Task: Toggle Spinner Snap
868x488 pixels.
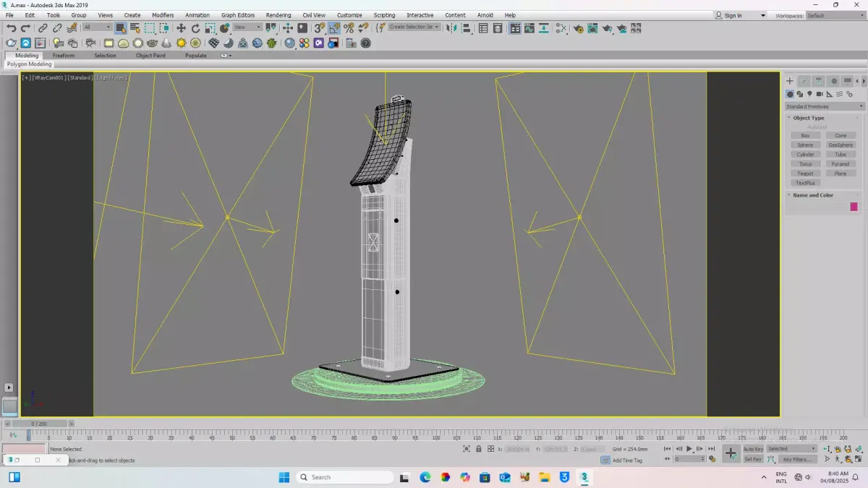Action: tap(363, 28)
